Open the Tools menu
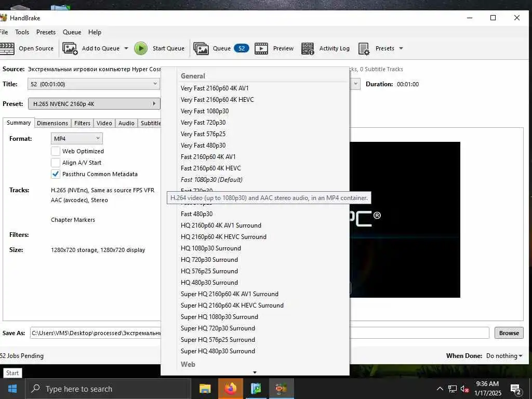Viewport: 532px width, 399px height. 22,32
